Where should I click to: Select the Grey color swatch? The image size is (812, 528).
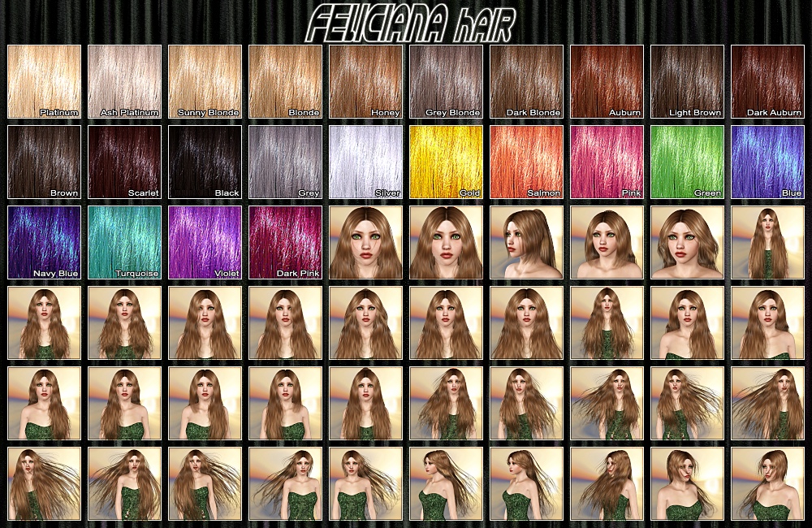(x=285, y=162)
